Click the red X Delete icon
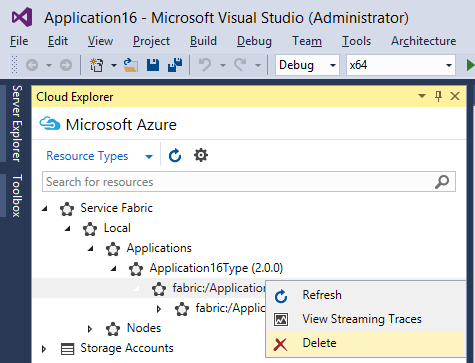Image resolution: width=475 pixels, height=363 pixels. pos(280,344)
